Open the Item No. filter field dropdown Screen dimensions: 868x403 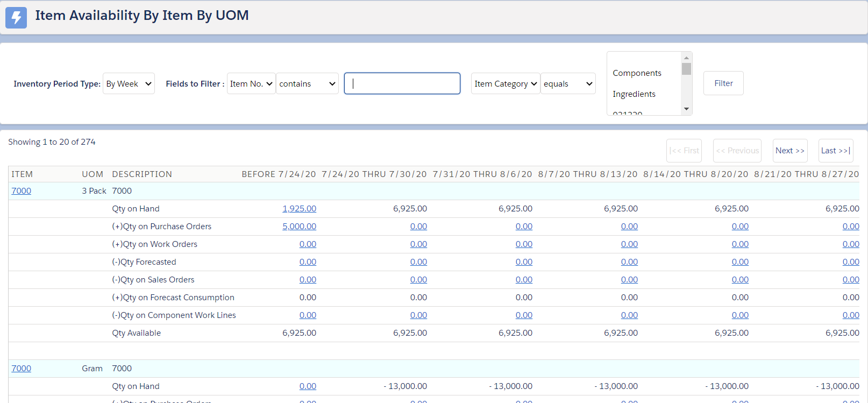(x=251, y=83)
